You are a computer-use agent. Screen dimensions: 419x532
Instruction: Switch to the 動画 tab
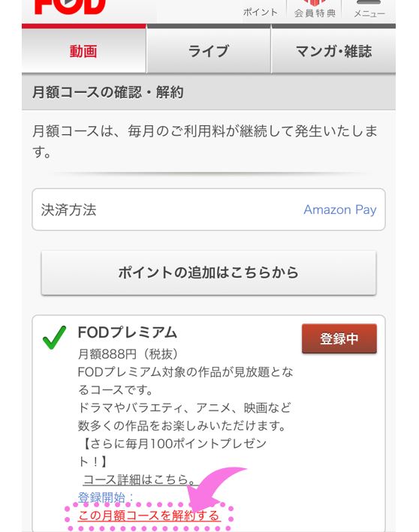[84, 51]
